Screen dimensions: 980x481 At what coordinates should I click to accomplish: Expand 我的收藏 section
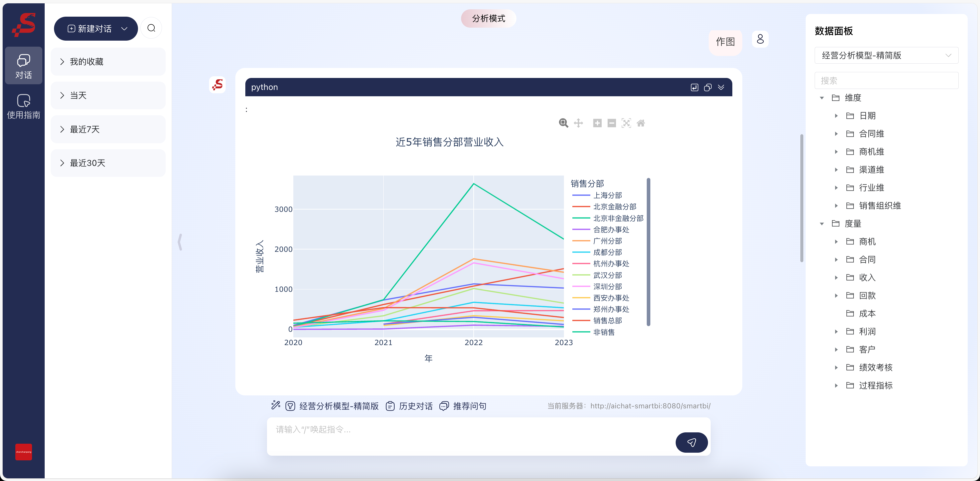click(x=108, y=62)
